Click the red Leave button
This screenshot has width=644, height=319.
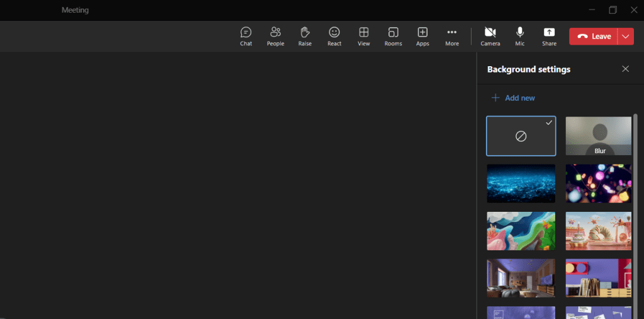click(593, 37)
